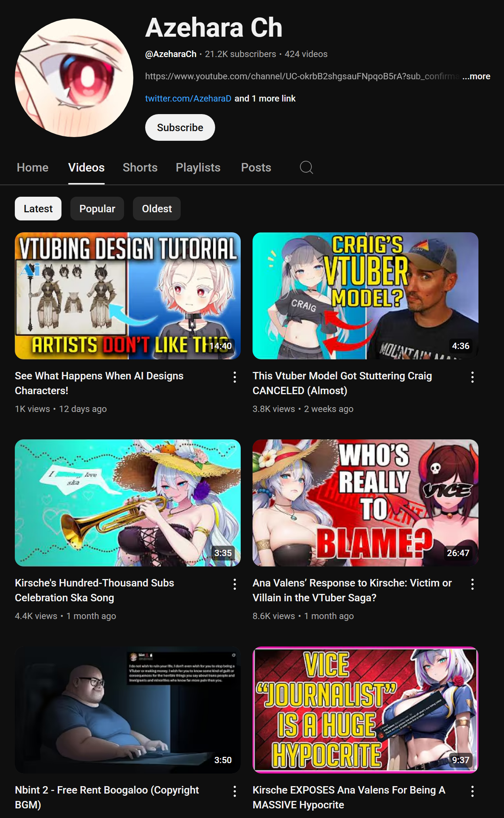Open the twitter.com/AzeharaD link
504x818 pixels.
coord(188,99)
